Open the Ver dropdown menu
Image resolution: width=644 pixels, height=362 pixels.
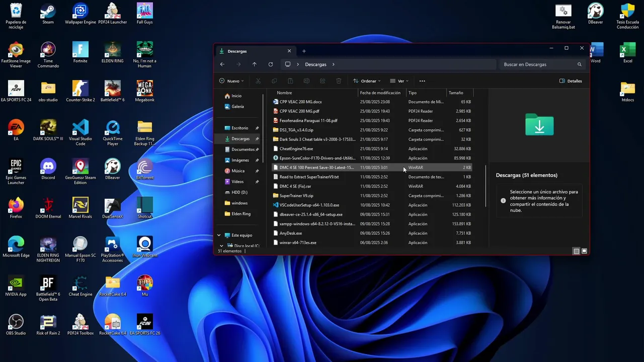click(x=399, y=81)
